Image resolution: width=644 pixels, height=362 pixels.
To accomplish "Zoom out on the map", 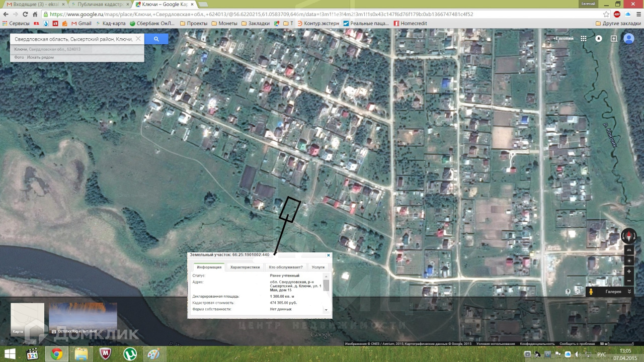I will tap(629, 281).
